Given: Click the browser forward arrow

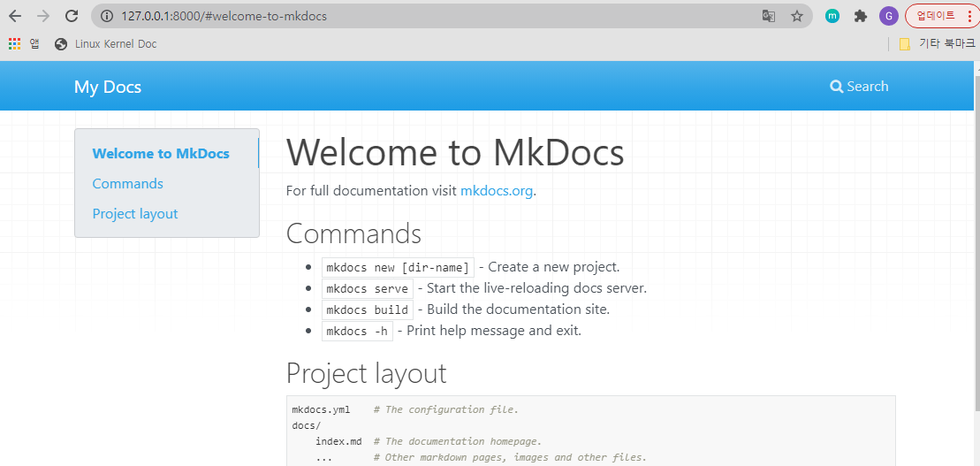Looking at the screenshot, I should click(x=43, y=16).
